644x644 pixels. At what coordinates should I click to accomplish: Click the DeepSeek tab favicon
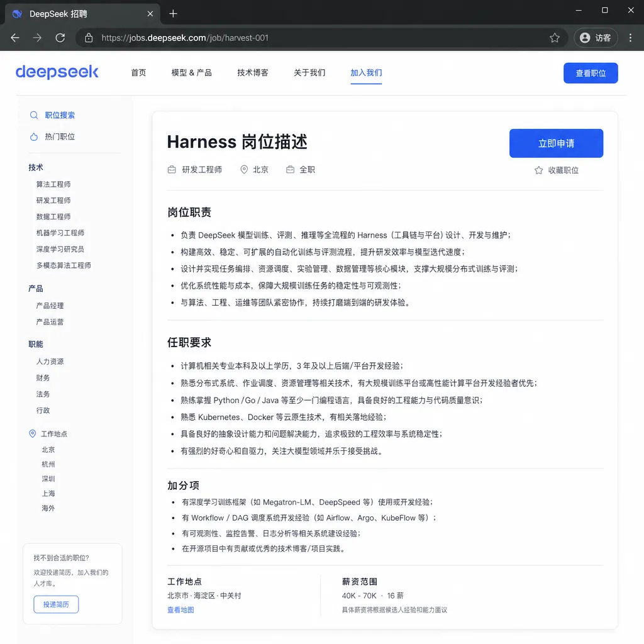tap(17, 14)
